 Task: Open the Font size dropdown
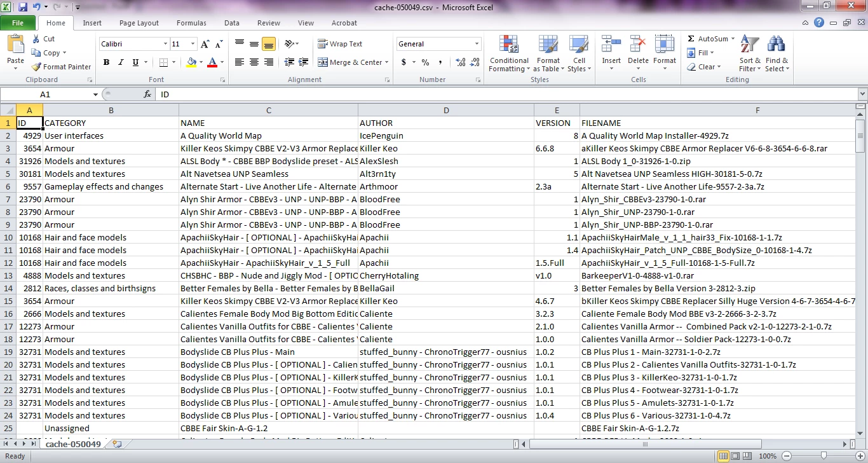193,44
